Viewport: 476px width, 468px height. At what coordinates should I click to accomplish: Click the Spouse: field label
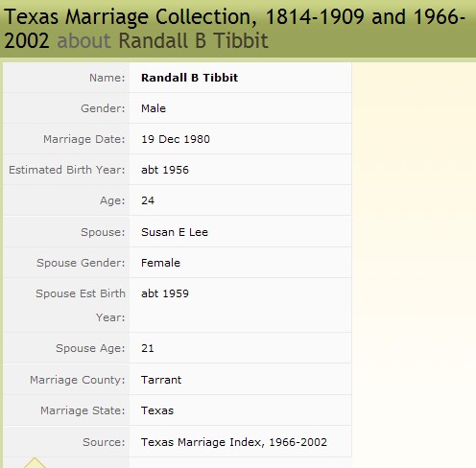click(103, 232)
